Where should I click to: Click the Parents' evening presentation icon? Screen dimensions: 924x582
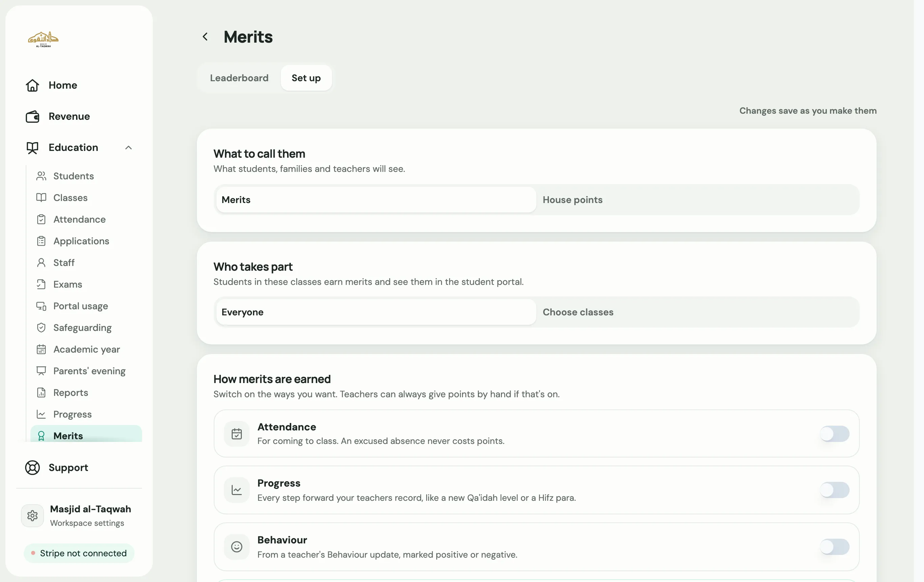(x=41, y=371)
